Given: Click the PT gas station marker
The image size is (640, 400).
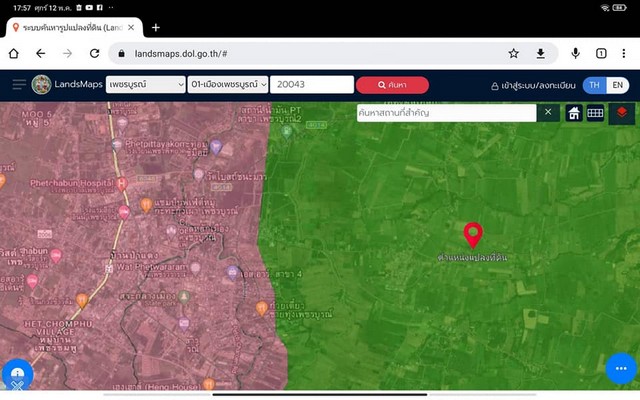Looking at the screenshot, I should pyautogui.click(x=287, y=131).
